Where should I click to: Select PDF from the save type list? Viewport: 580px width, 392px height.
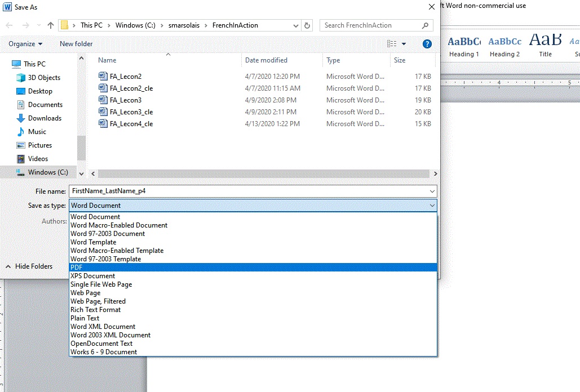253,267
